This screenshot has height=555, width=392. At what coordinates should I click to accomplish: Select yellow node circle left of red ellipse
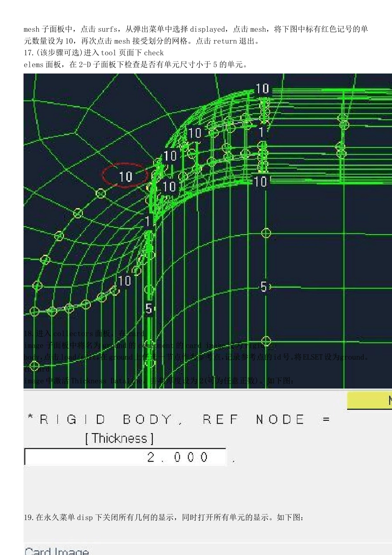tap(100, 193)
